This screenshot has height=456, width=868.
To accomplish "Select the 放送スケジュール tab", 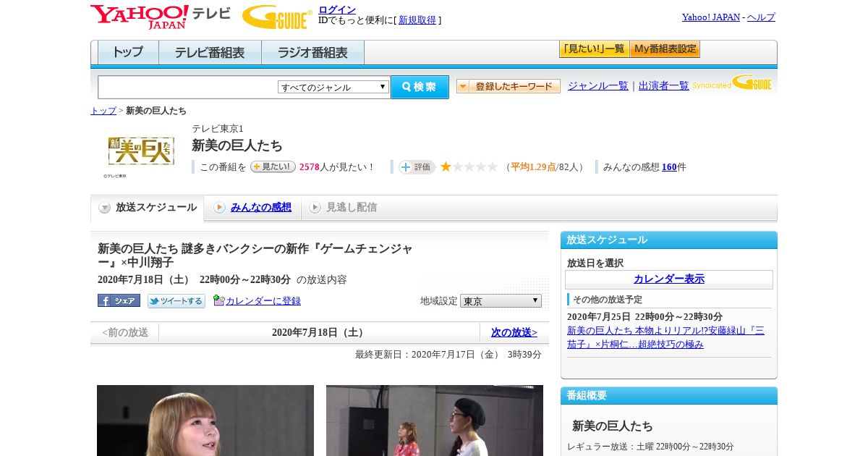I will pos(148,208).
